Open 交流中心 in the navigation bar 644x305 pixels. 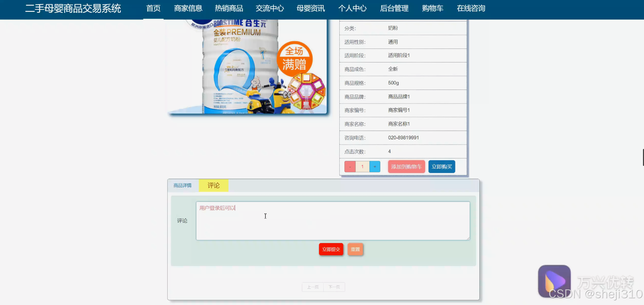coord(270,8)
